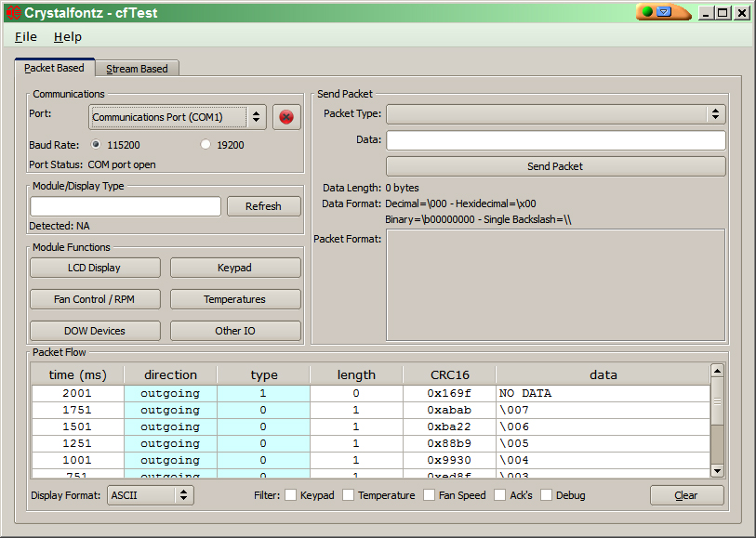Select the NO DATA cell
This screenshot has width=756, height=538.
[x=603, y=393]
